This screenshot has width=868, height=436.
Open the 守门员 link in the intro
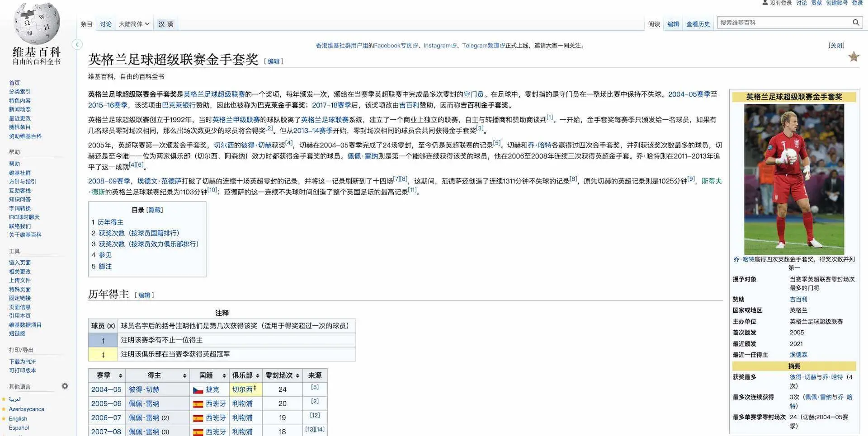(473, 94)
